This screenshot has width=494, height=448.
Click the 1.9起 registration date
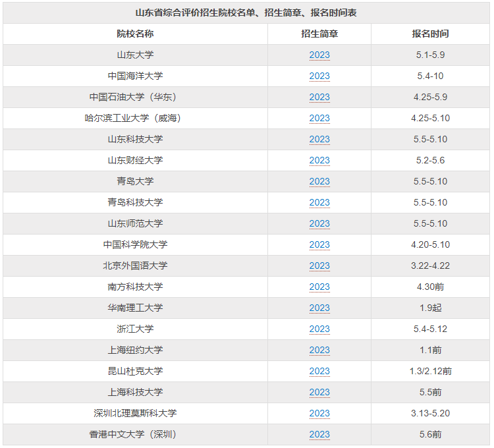(430, 308)
